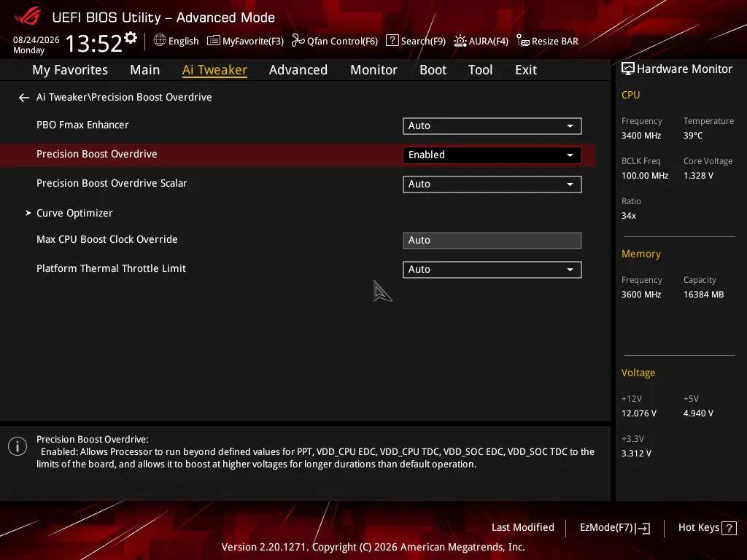Open AURA(F4) lighting icon
The width and height of the screenshot is (747, 560).
point(460,41)
